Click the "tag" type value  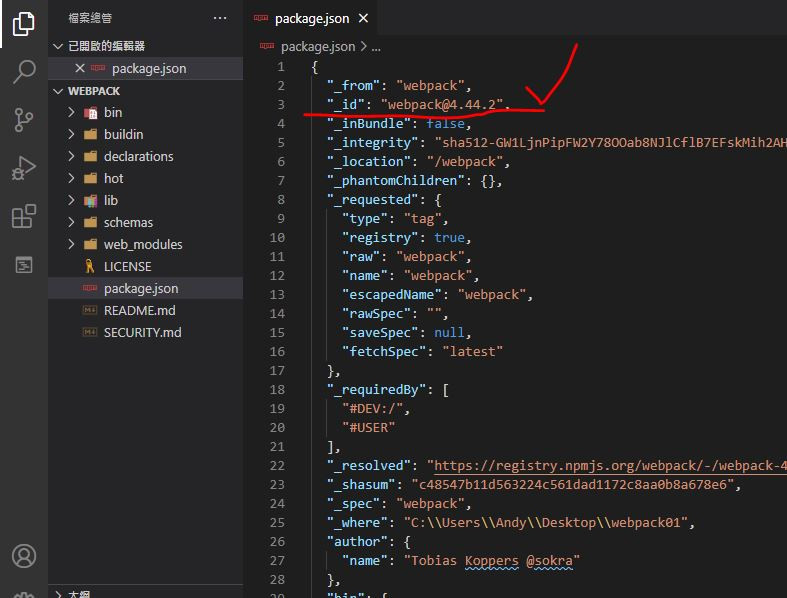[x=423, y=219]
